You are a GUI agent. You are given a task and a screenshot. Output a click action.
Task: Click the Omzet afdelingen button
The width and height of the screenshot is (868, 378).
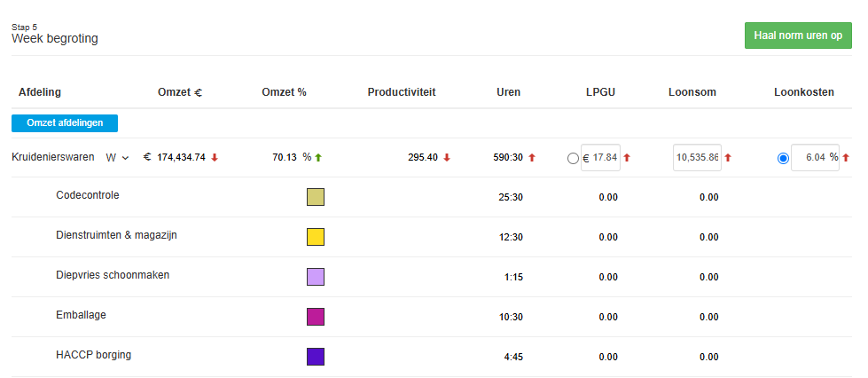tap(65, 123)
